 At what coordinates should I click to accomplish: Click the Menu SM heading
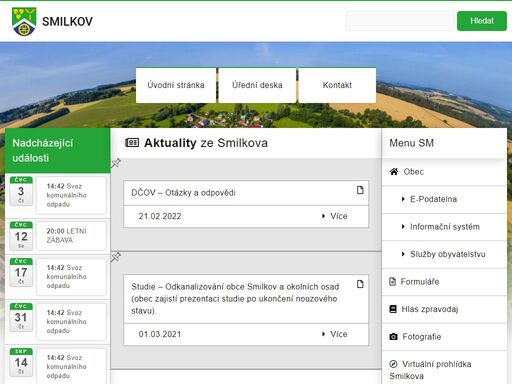[x=412, y=143]
